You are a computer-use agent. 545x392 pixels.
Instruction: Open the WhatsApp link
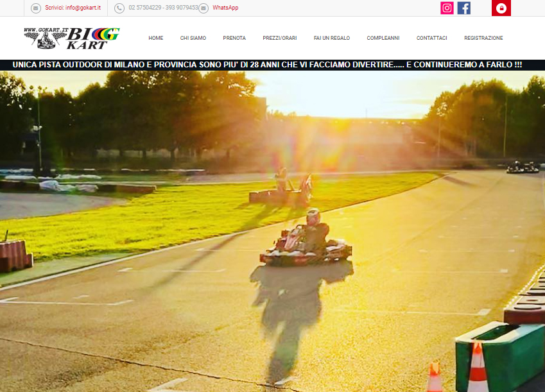tap(225, 8)
